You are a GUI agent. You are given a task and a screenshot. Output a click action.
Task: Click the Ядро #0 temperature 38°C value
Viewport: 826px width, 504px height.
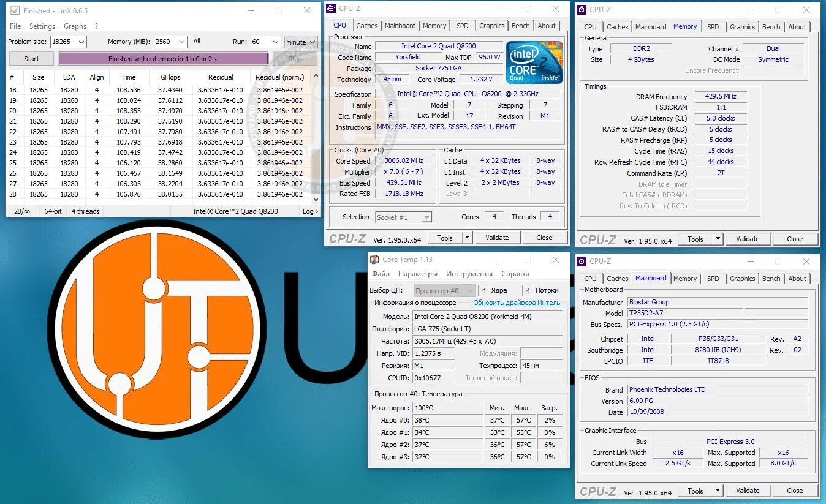click(448, 420)
